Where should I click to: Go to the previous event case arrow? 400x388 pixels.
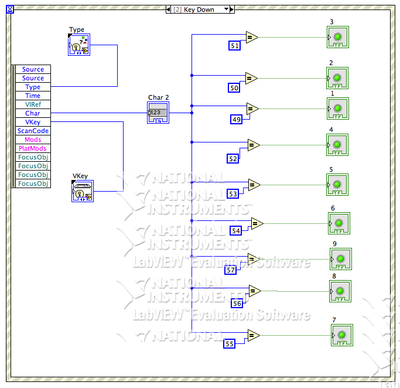pos(168,10)
